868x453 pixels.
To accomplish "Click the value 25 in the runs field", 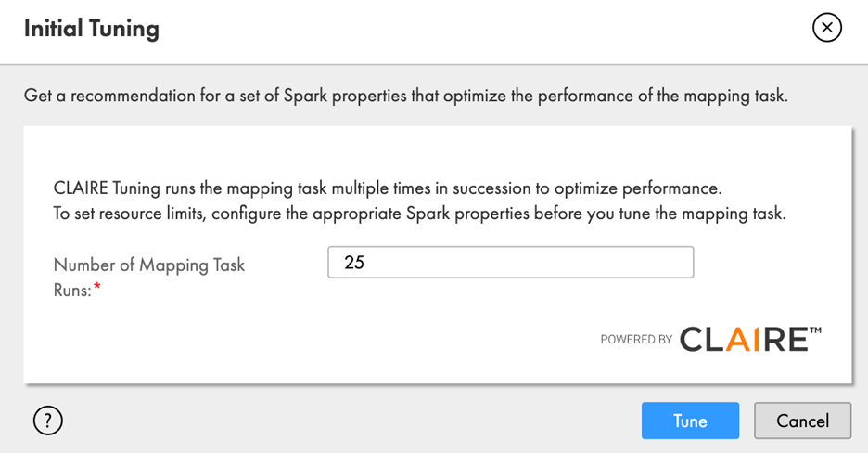I will [x=354, y=263].
